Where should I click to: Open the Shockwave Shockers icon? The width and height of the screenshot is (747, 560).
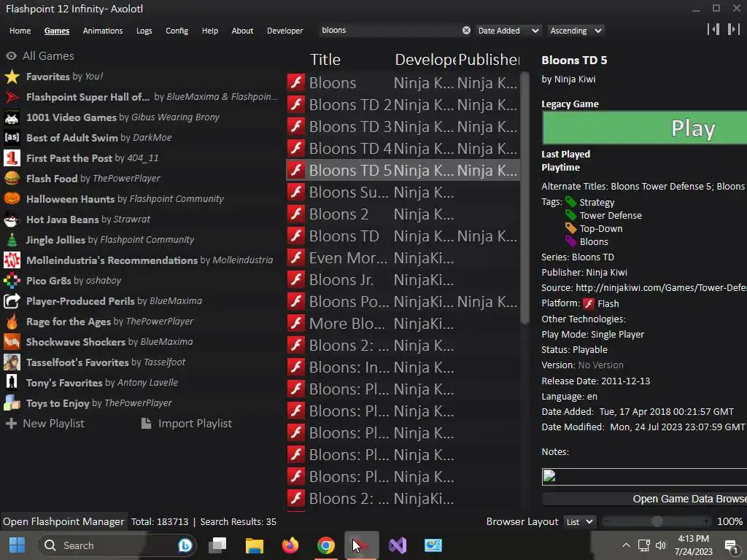tap(12, 343)
